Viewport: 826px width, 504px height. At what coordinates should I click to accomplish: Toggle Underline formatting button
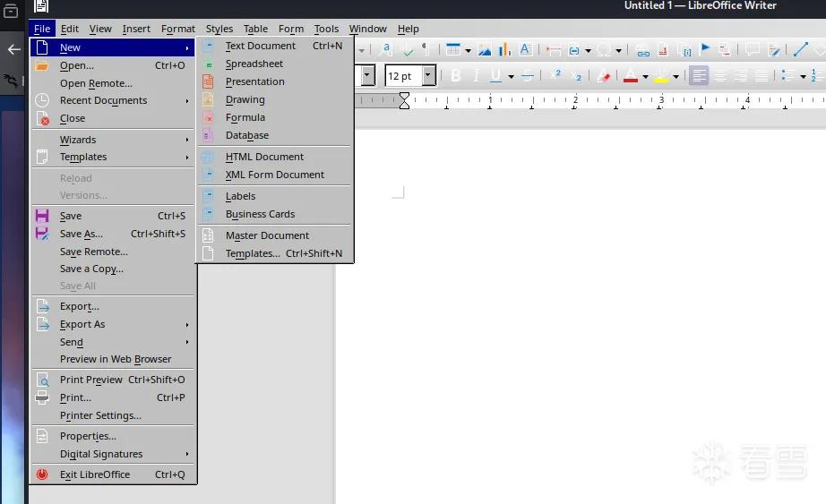pyautogui.click(x=495, y=76)
